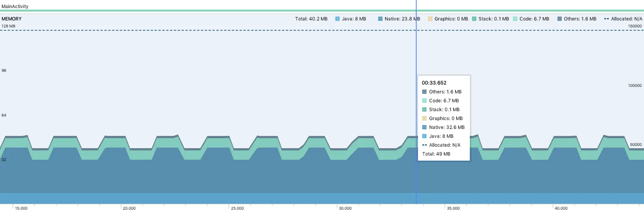Click the 40.000 time axis label
This screenshot has width=644, height=210.
click(x=561, y=208)
